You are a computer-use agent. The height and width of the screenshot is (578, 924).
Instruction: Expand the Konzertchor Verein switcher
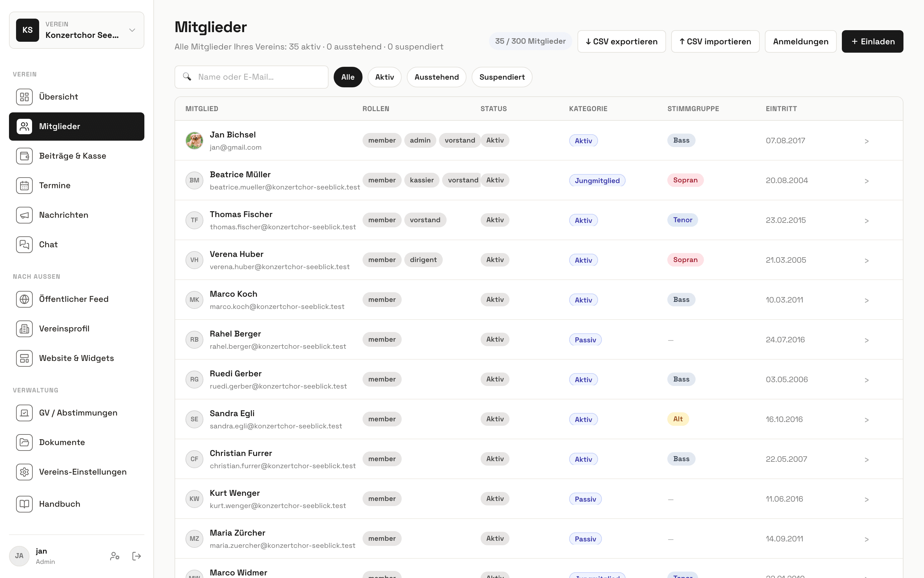click(x=77, y=30)
